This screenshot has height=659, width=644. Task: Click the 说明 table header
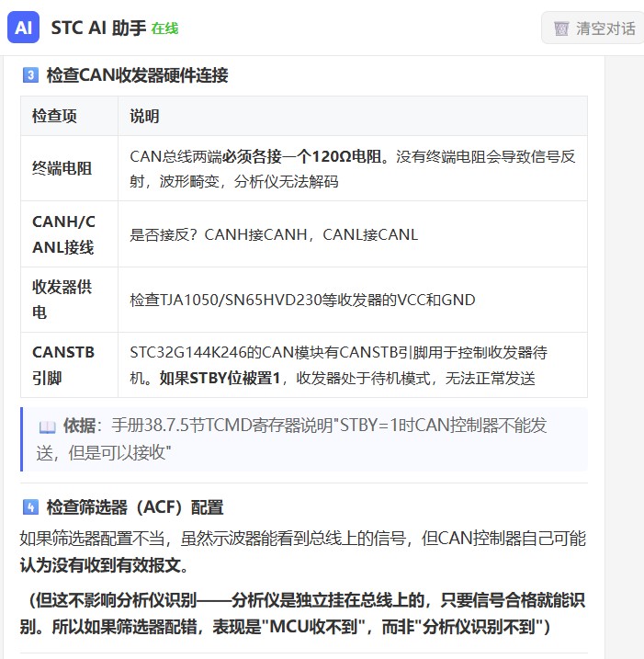tap(353, 116)
